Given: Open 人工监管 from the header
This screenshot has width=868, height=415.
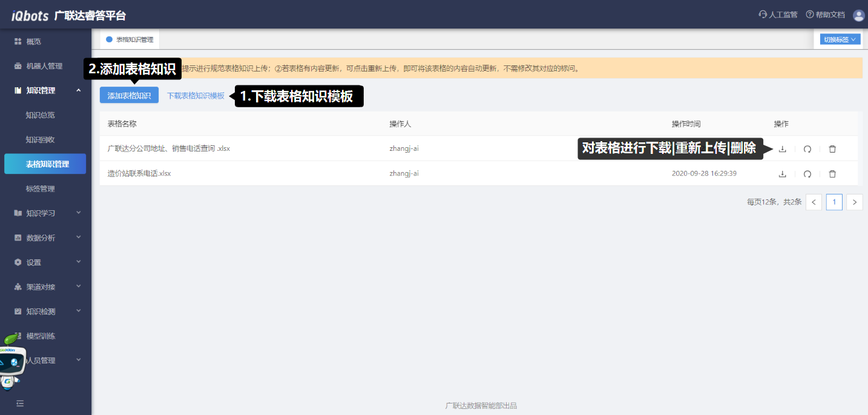Looking at the screenshot, I should pos(778,15).
